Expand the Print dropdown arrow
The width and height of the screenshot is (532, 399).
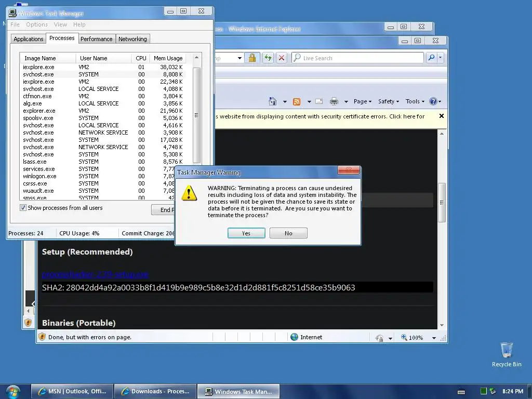[345, 101]
